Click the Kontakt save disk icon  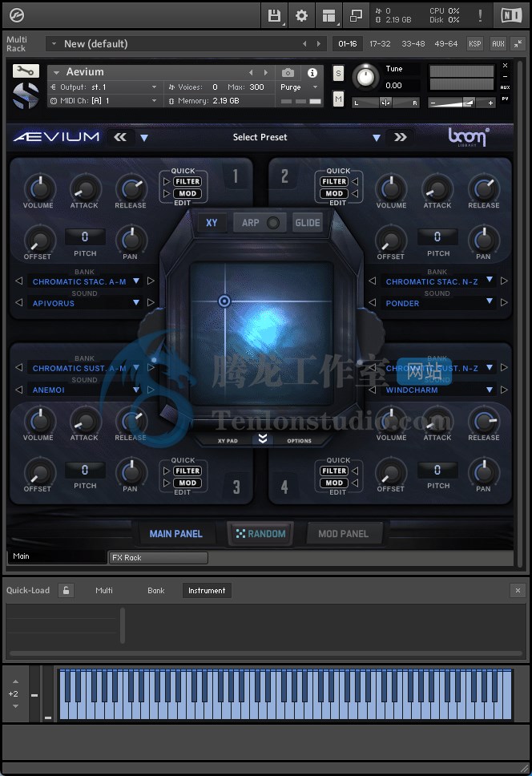[274, 16]
